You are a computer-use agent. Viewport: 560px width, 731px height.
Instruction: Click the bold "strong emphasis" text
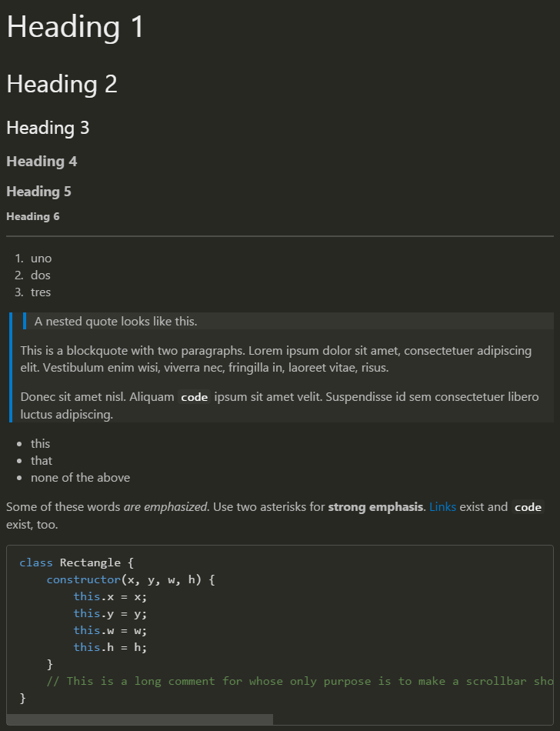tap(375, 507)
